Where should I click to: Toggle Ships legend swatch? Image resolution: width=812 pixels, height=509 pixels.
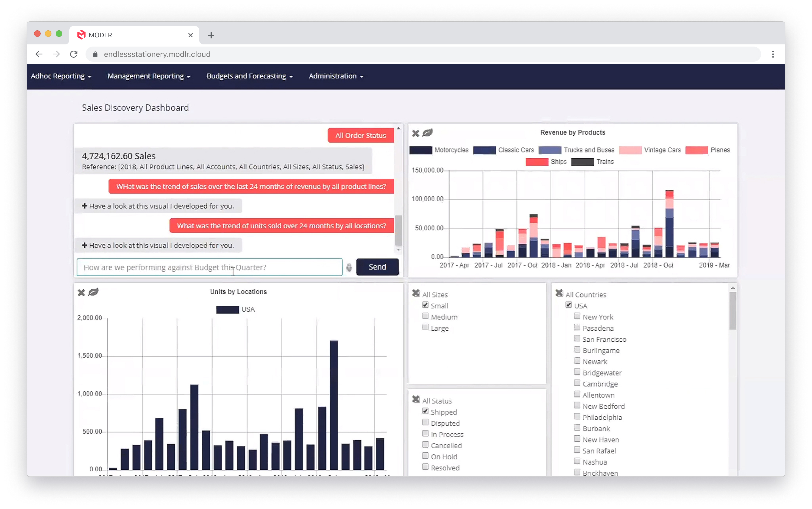pyautogui.click(x=537, y=162)
